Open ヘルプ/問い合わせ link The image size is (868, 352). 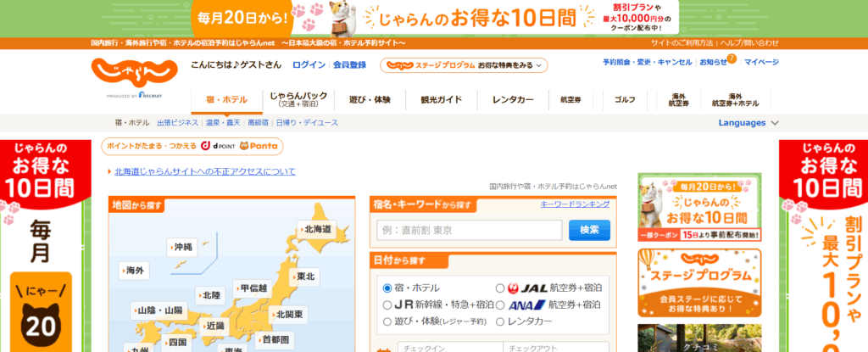tap(749, 42)
